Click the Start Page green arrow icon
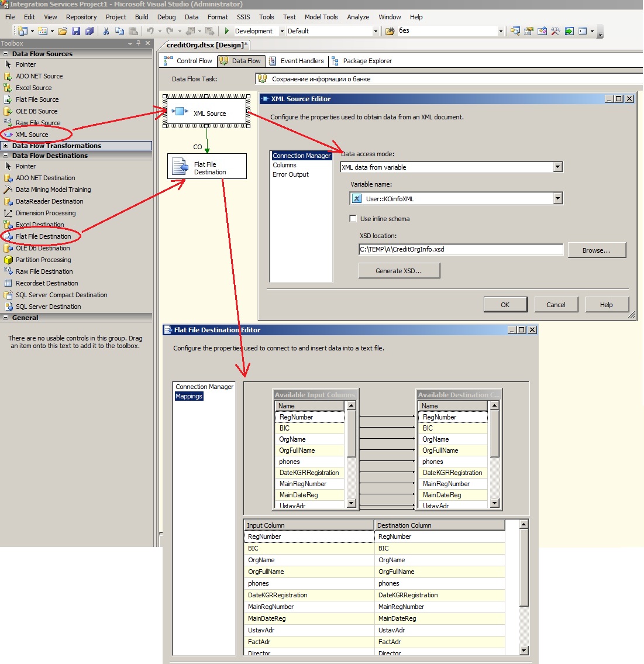 (x=570, y=31)
